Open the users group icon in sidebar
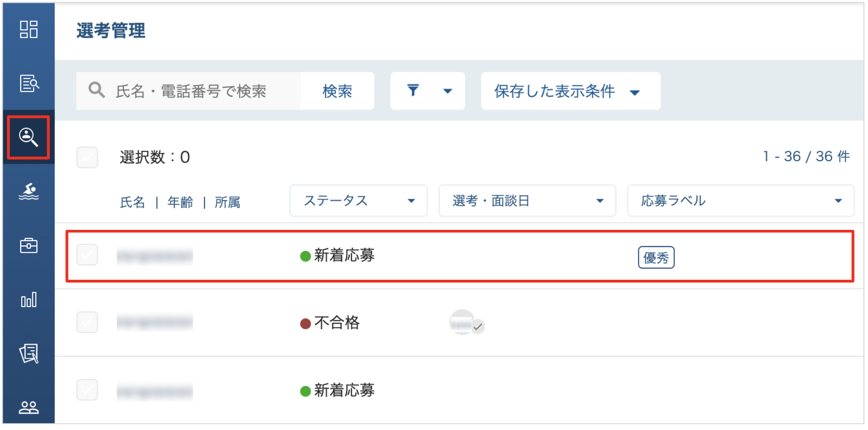This screenshot has height=430, width=868. [28, 408]
